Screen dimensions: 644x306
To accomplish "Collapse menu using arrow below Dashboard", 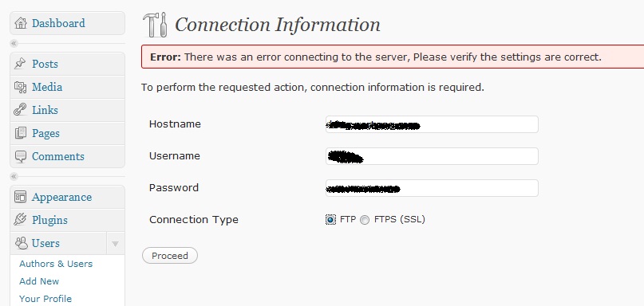I will coord(14,43).
